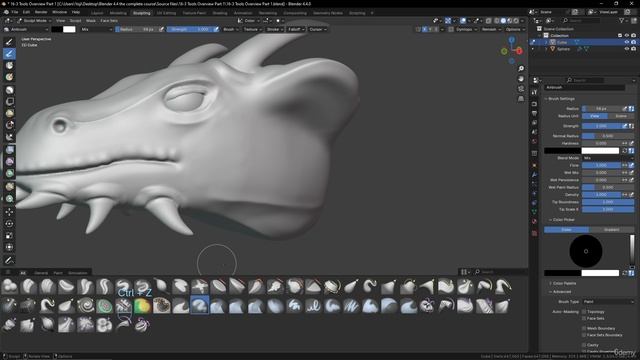The image size is (640, 360).
Task: Enable Mesh Boundary auto-masking checkbox
Action: tap(584, 328)
